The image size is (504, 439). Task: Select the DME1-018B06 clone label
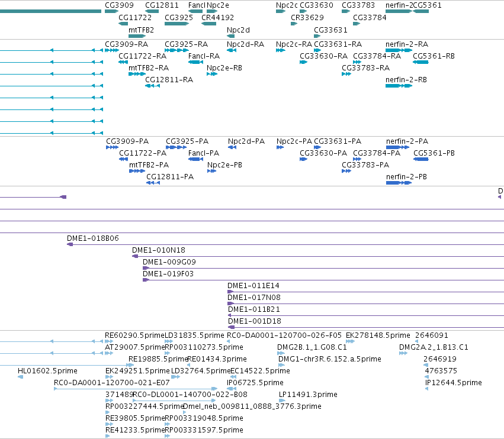93,238
